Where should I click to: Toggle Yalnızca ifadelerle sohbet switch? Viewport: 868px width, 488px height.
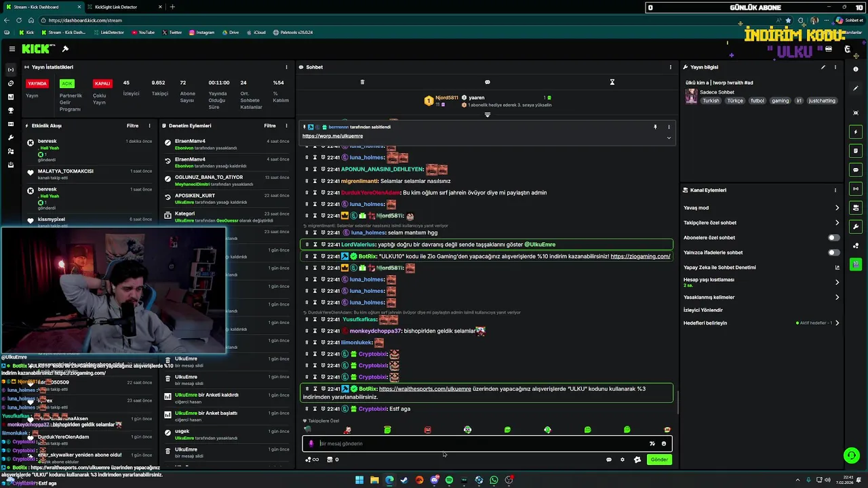(x=833, y=253)
